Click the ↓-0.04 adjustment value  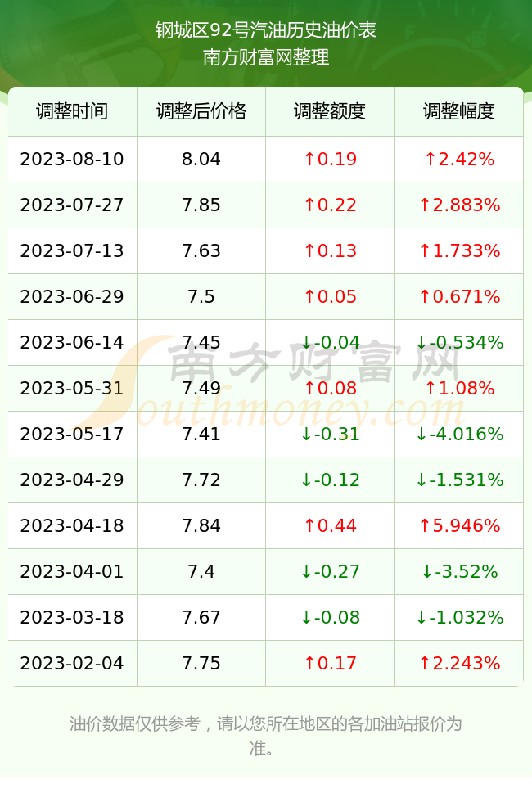click(330, 342)
